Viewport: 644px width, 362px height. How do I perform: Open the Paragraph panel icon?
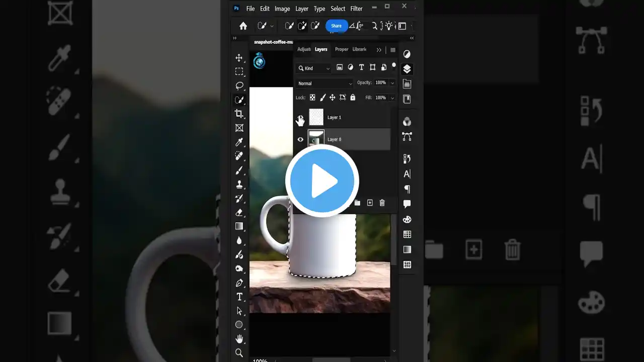407,189
